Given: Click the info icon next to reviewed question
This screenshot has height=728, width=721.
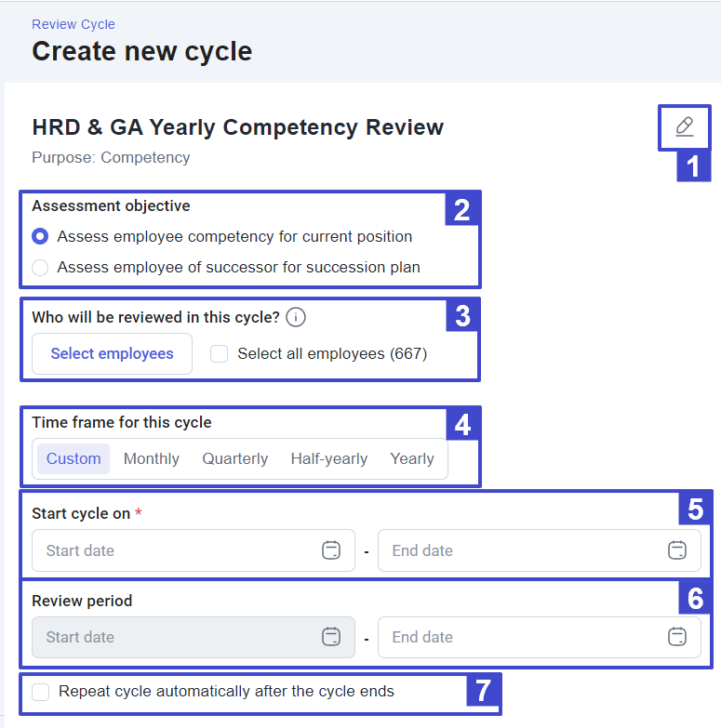Looking at the screenshot, I should pyautogui.click(x=296, y=318).
